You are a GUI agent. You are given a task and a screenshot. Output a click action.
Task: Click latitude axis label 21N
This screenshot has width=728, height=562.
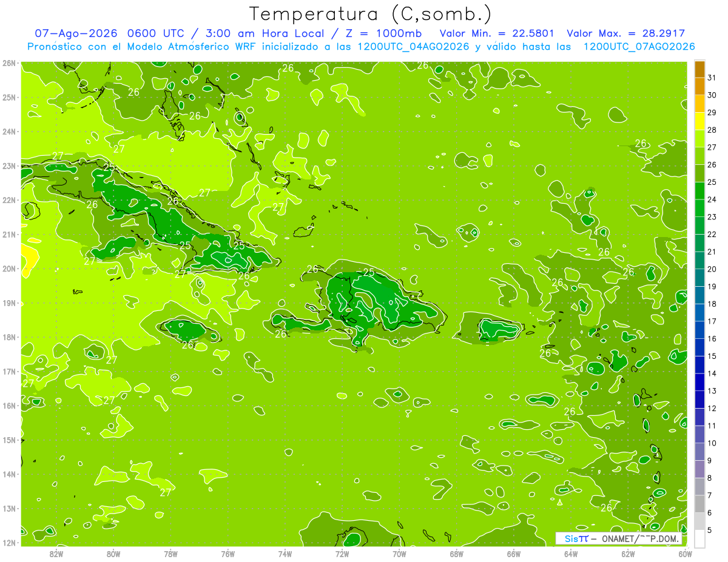[x=9, y=235]
